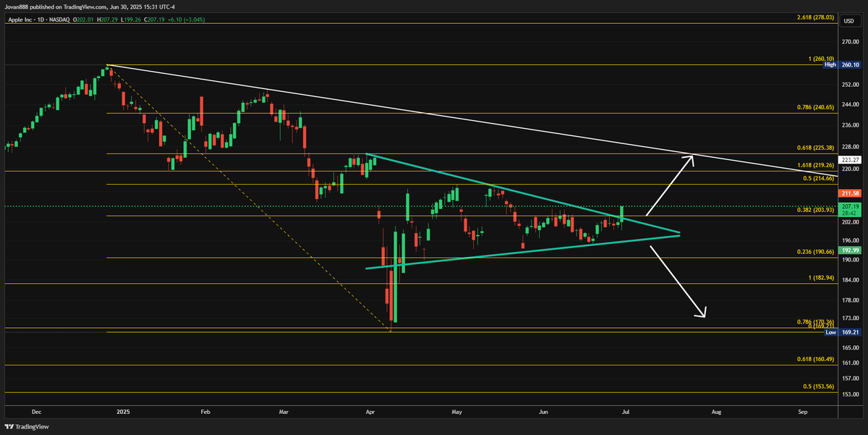The image size is (868, 435).
Task: Select the 2.618 (278.03) Fibonacci label
Action: tap(814, 17)
